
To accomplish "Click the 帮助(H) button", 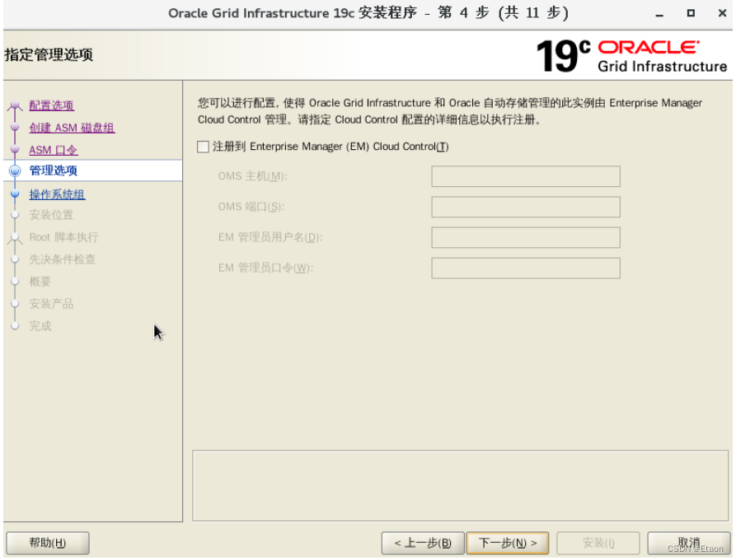I will [x=48, y=543].
